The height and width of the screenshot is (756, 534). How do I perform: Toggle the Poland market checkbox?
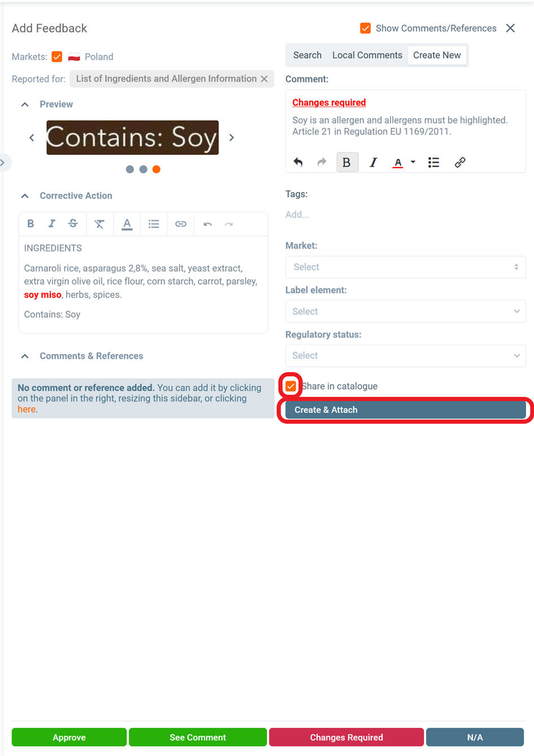[x=57, y=56]
